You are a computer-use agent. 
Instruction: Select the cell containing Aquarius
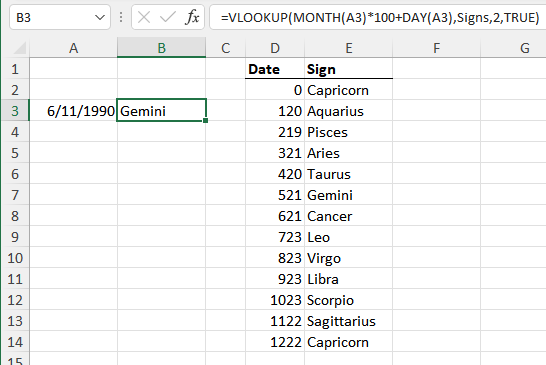(349, 111)
